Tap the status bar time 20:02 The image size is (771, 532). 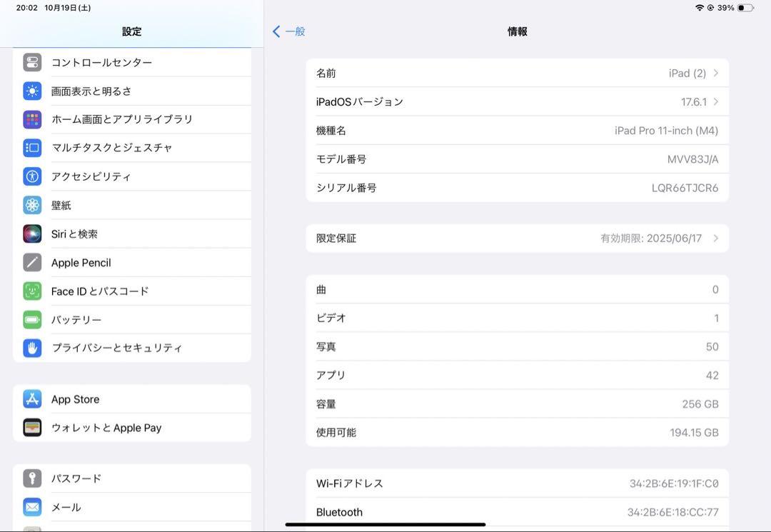pyautogui.click(x=26, y=8)
